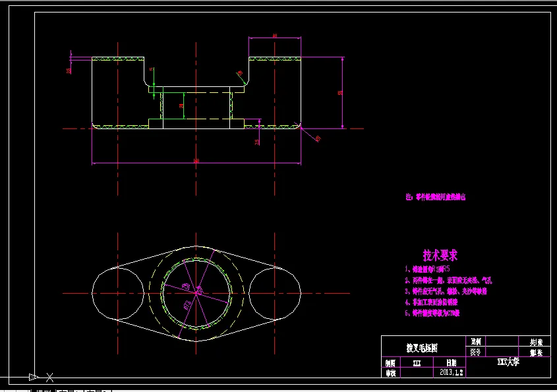Click the 审核 label cell

[x=390, y=373]
